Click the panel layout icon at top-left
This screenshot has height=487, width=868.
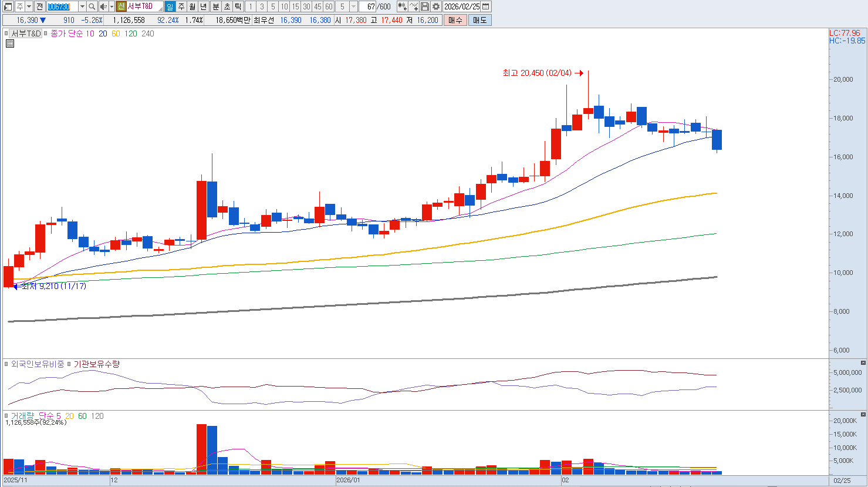click(8, 6)
